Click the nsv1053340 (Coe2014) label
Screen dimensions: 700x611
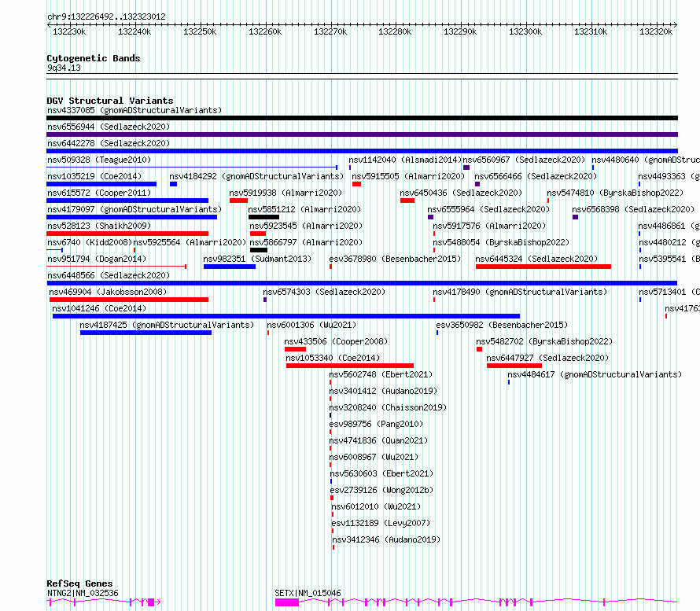point(333,358)
